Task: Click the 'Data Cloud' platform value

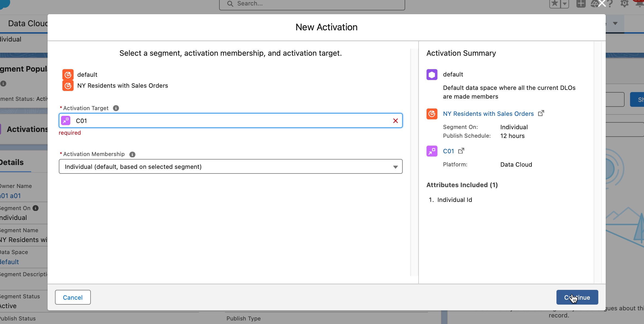Action: click(x=516, y=165)
